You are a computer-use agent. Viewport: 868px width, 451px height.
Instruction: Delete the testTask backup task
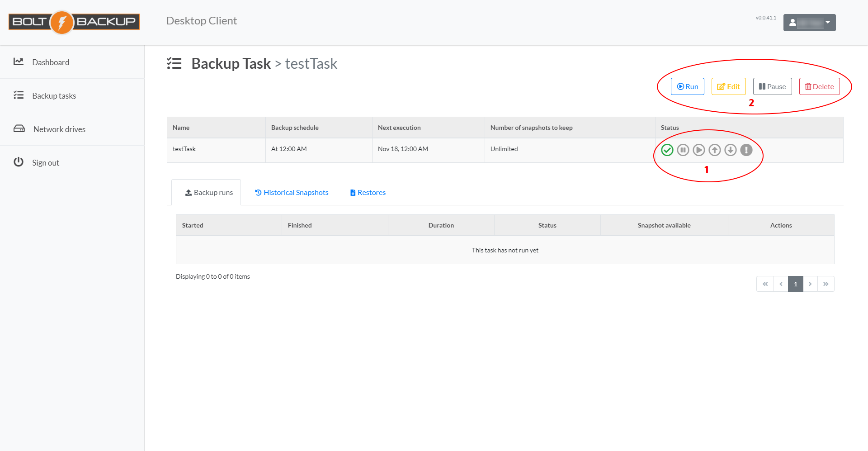pyautogui.click(x=819, y=86)
